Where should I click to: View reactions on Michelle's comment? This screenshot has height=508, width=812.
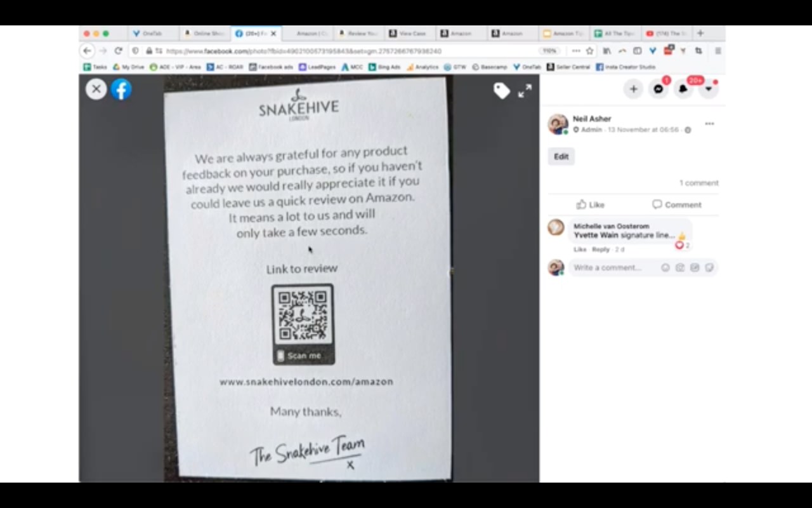[x=683, y=245]
